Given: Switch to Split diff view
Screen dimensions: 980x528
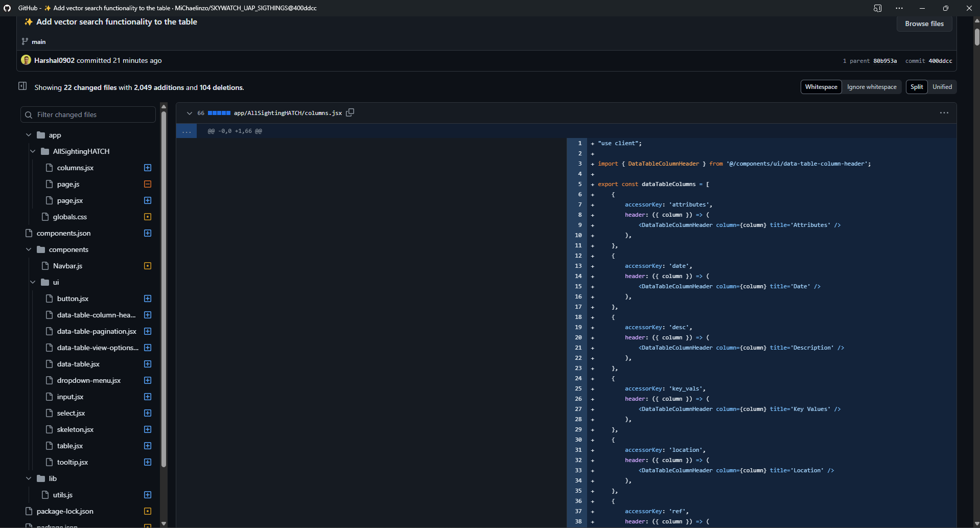Looking at the screenshot, I should pos(917,87).
